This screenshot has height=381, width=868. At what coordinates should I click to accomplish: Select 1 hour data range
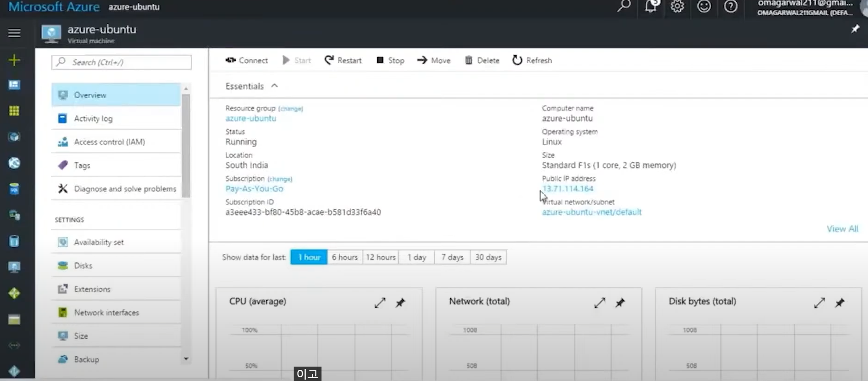pos(309,257)
